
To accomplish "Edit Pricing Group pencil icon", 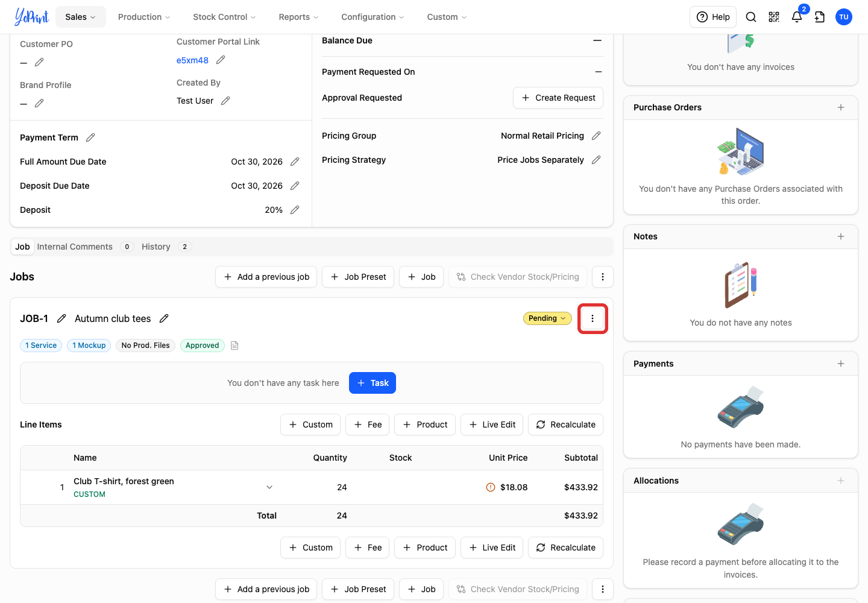I will click(596, 136).
